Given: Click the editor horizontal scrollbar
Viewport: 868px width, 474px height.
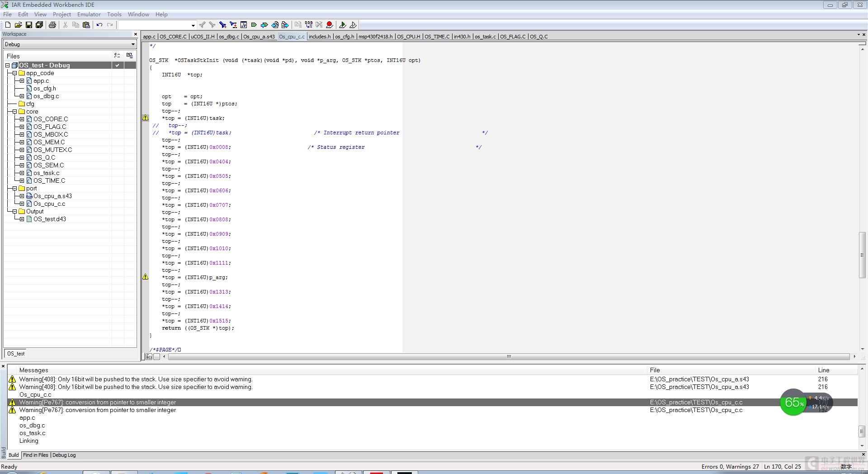Looking at the screenshot, I should [509, 357].
